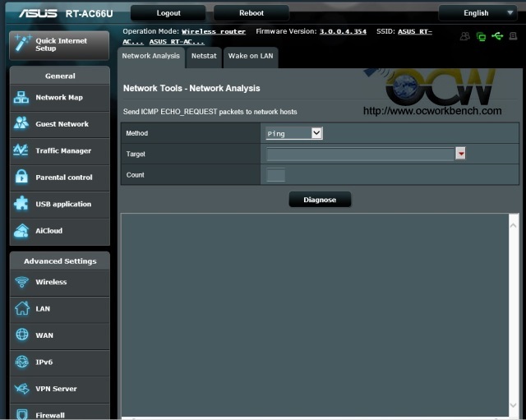Click the Firewall shield icon

(x=22, y=414)
